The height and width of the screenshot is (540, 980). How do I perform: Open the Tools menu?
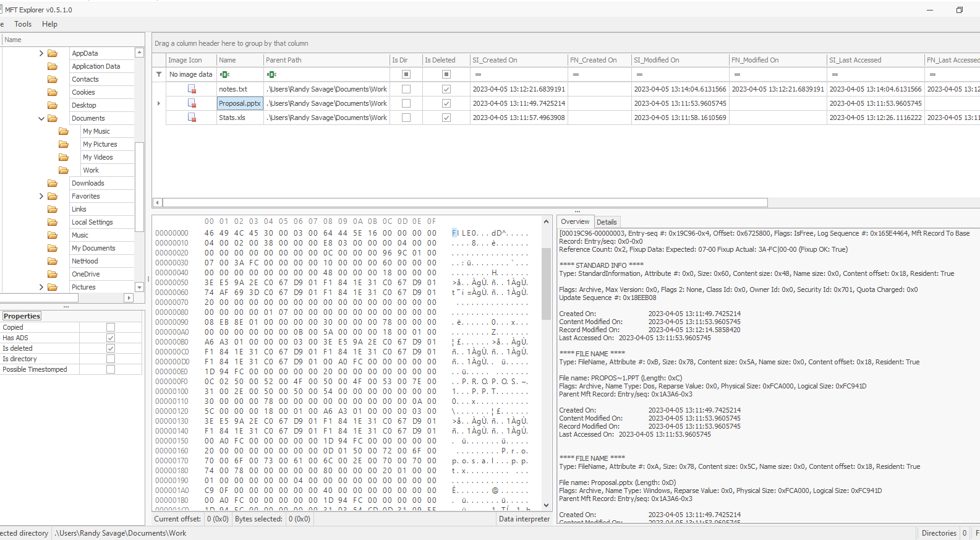click(x=23, y=24)
